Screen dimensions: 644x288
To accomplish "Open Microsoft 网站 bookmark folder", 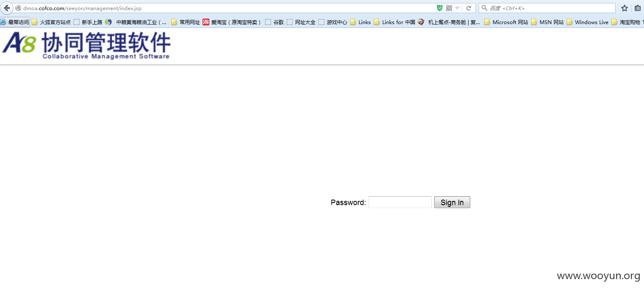I will coord(506,22).
